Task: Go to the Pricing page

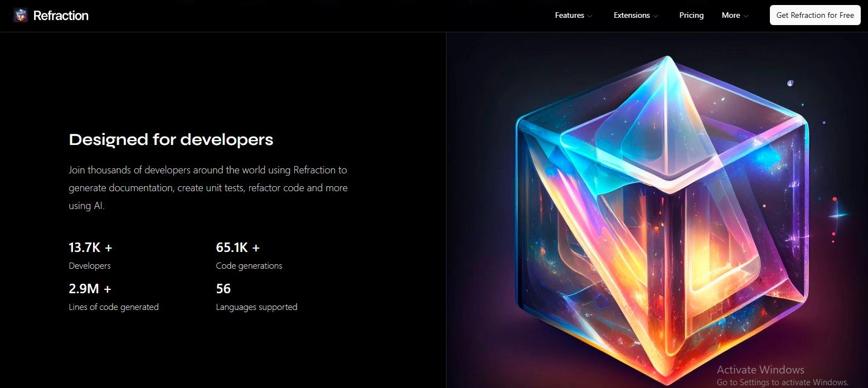Action: click(691, 15)
